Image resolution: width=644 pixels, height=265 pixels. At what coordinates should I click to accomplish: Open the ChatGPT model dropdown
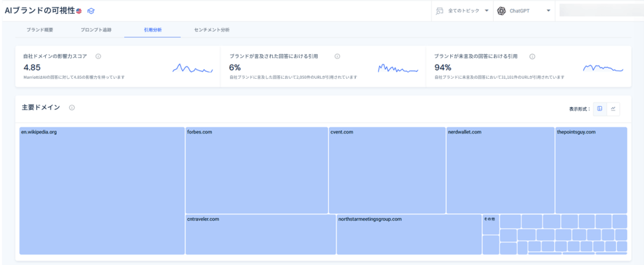[524, 11]
